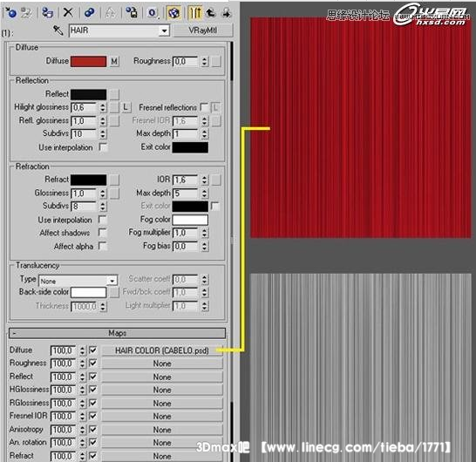
Task: Click HAIR COLOR (CABELO.psd) diffuse map button
Action: (162, 350)
